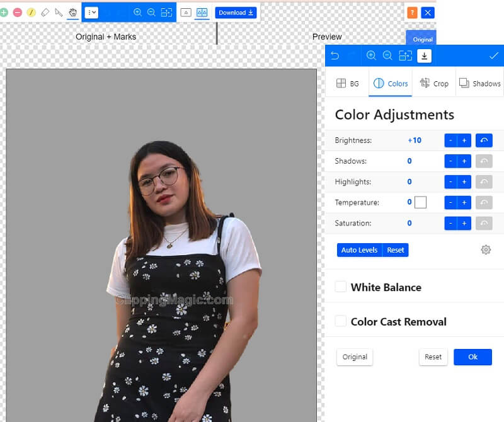The height and width of the screenshot is (422, 504).
Task: Pick the Eraser tool from the toolbar
Action: [x=44, y=12]
